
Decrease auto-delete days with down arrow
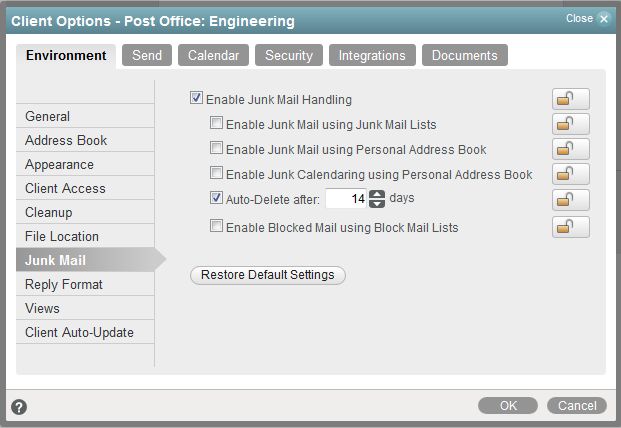pyautogui.click(x=377, y=204)
